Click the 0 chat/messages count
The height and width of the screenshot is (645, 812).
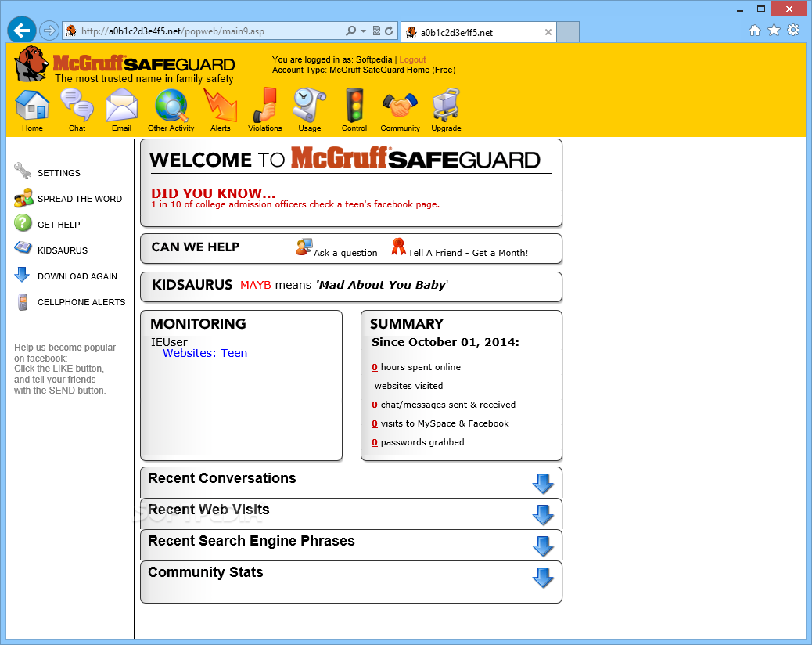click(x=375, y=405)
